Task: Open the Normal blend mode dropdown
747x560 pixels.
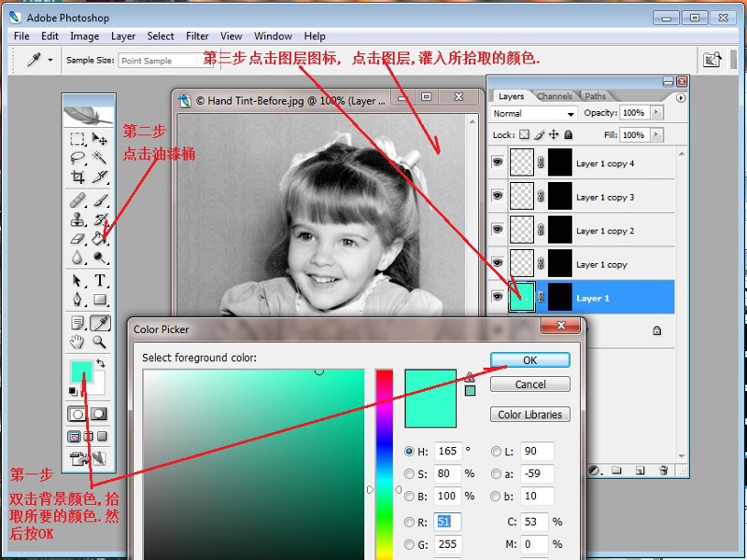Action: [x=533, y=113]
